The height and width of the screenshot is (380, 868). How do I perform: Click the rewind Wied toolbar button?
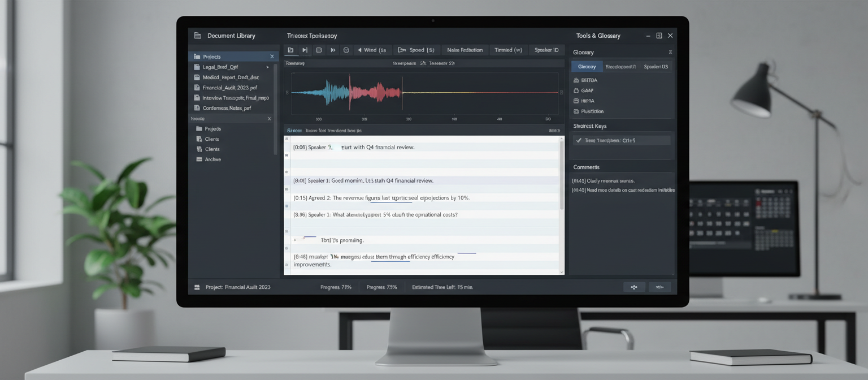(x=372, y=50)
